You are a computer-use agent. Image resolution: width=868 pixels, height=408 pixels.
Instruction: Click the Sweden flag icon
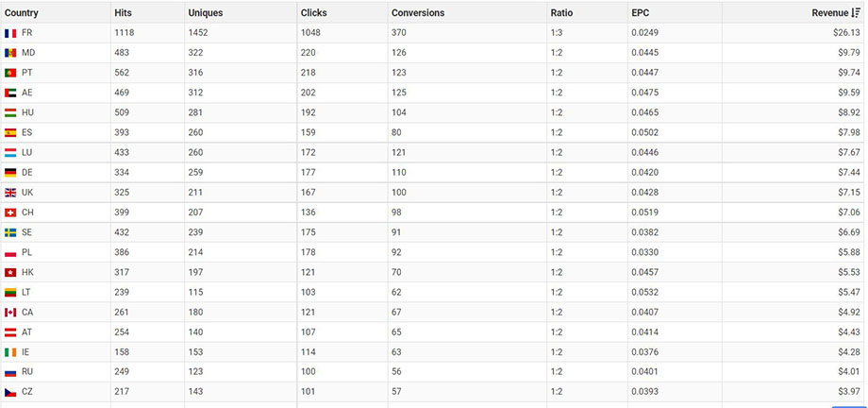click(10, 232)
